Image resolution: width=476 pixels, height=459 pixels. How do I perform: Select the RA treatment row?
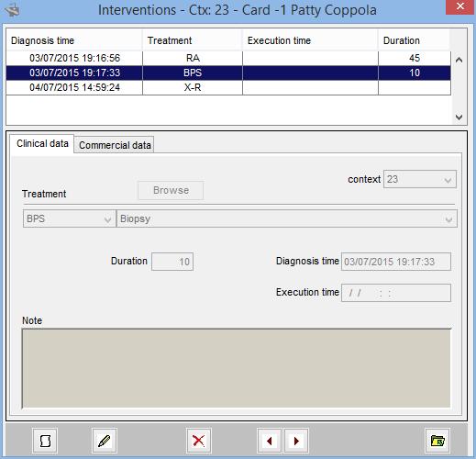coord(228,58)
